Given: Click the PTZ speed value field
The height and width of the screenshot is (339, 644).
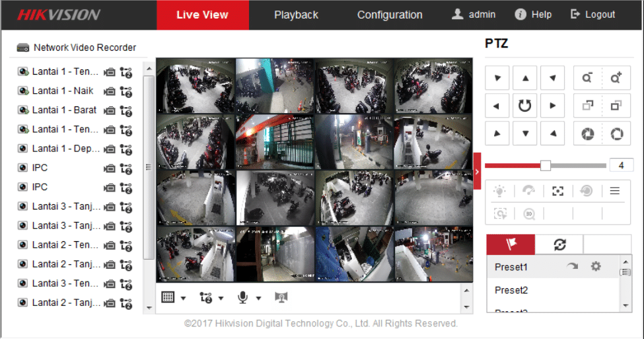Looking at the screenshot, I should tap(621, 165).
